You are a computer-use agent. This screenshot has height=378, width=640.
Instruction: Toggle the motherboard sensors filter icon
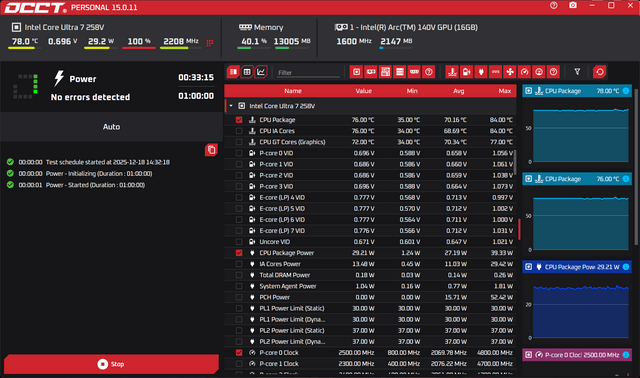click(385, 72)
